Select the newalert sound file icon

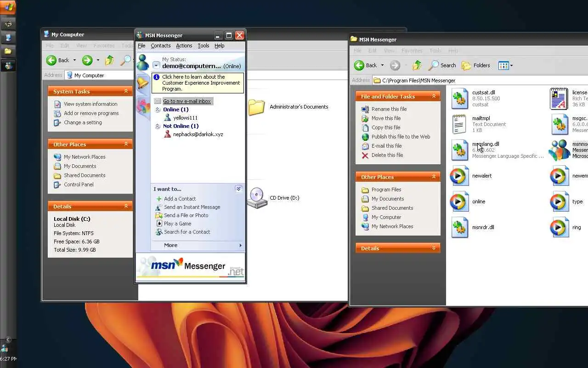pyautogui.click(x=459, y=176)
